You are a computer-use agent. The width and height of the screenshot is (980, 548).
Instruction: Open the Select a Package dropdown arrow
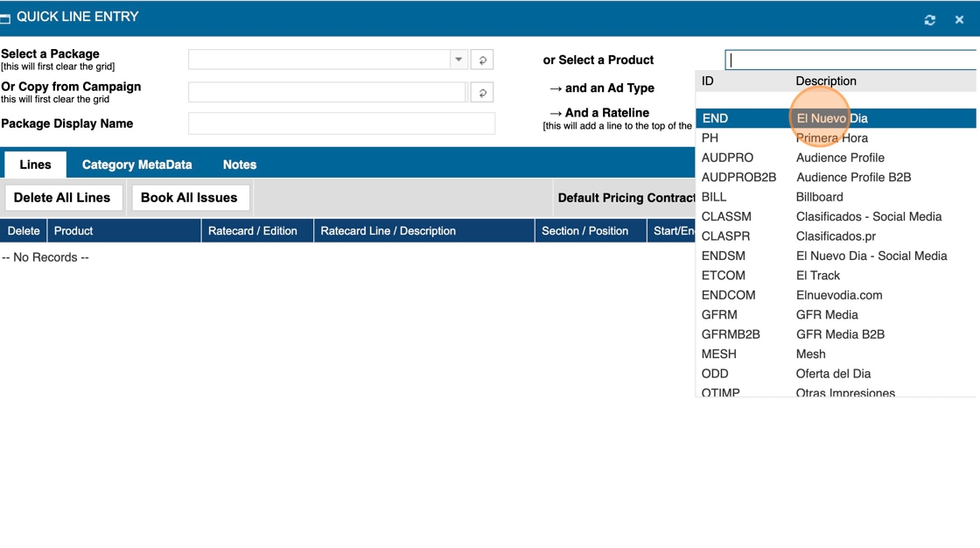[458, 60]
